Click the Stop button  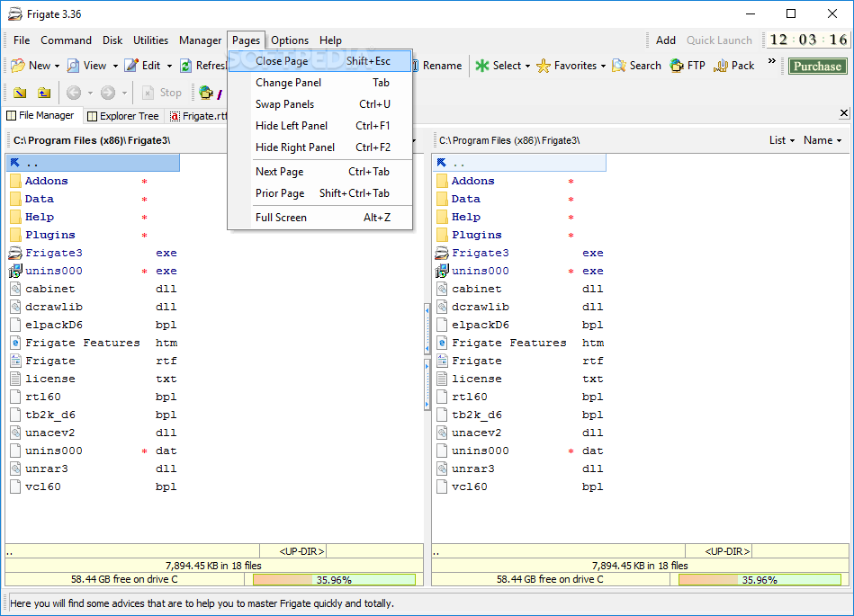coord(162,93)
